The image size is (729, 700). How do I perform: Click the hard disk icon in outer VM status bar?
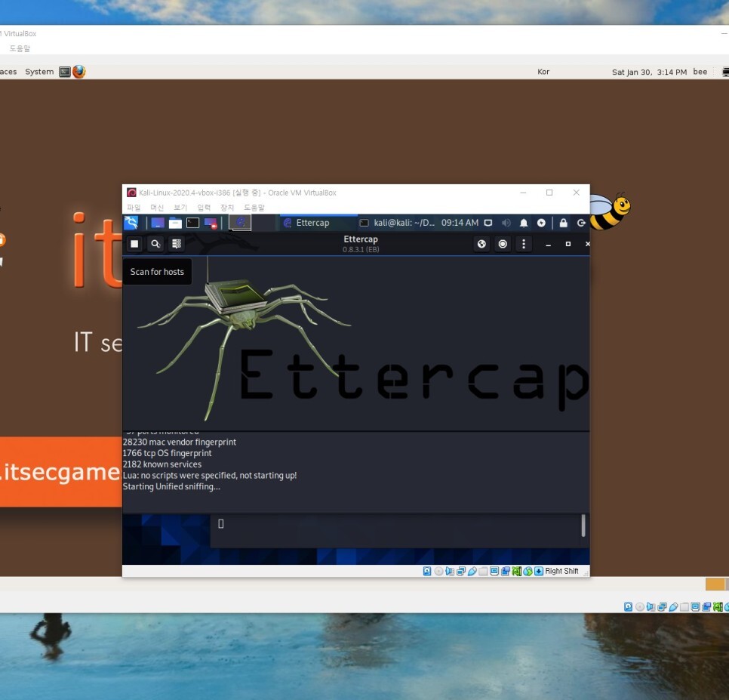pyautogui.click(x=628, y=606)
